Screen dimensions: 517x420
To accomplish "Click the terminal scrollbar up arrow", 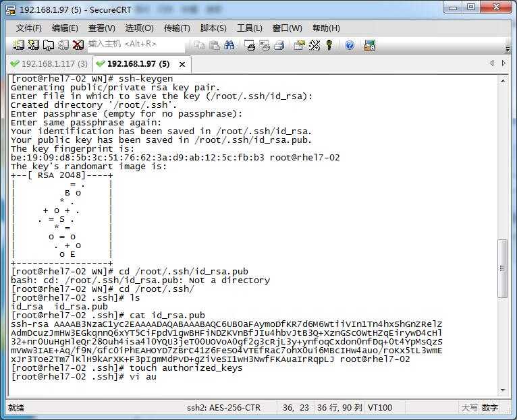I will coord(503,81).
